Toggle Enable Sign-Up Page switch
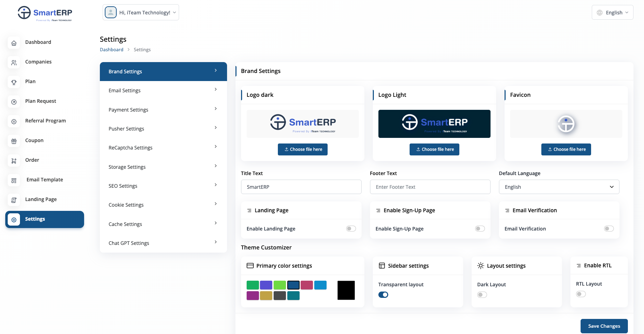The image size is (644, 334). coord(480,229)
